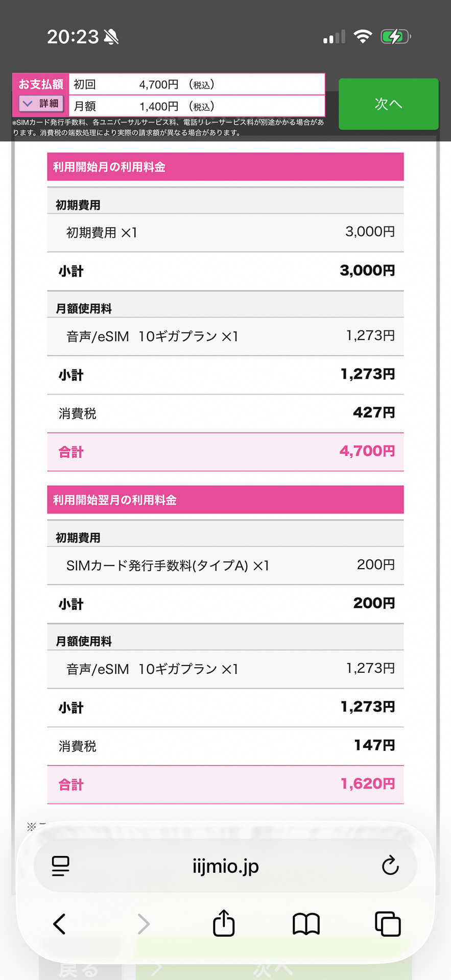Open page menu icon left of address
Image resolution: width=451 pixels, height=980 pixels.
click(61, 866)
